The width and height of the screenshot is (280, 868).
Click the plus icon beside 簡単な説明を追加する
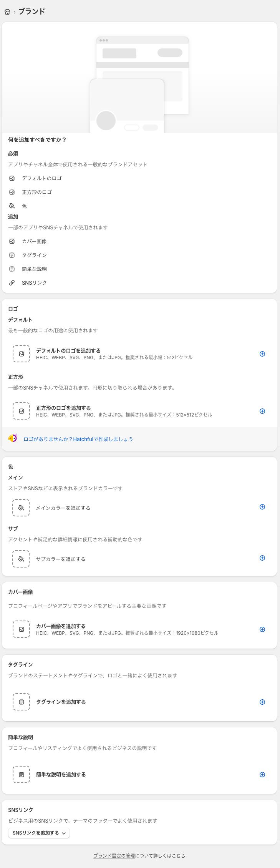262,775
